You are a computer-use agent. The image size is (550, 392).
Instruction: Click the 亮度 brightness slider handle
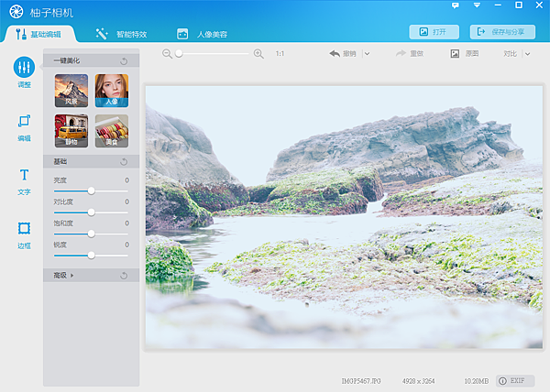pos(91,191)
